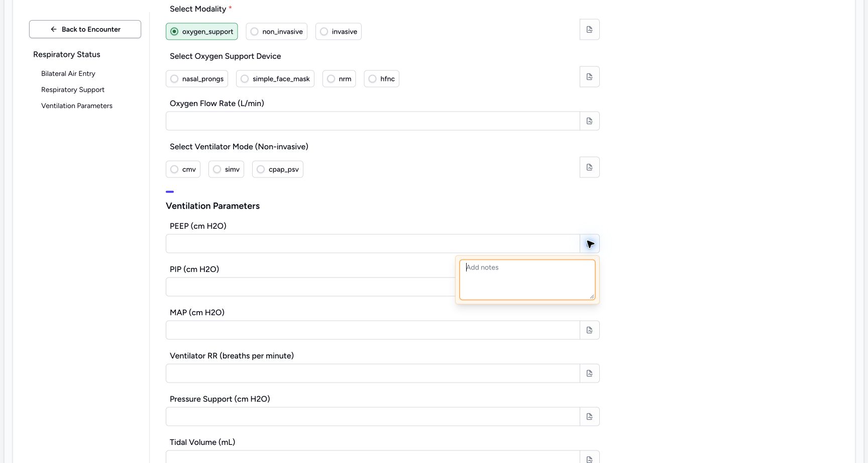This screenshot has height=463, width=868.
Task: Navigate to Respiratory Support section
Action: click(x=73, y=89)
